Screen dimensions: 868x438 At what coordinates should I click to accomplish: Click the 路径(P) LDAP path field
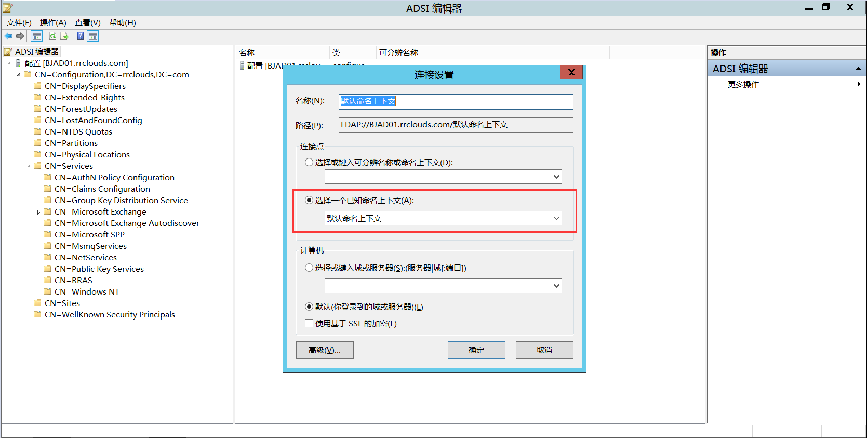click(456, 125)
